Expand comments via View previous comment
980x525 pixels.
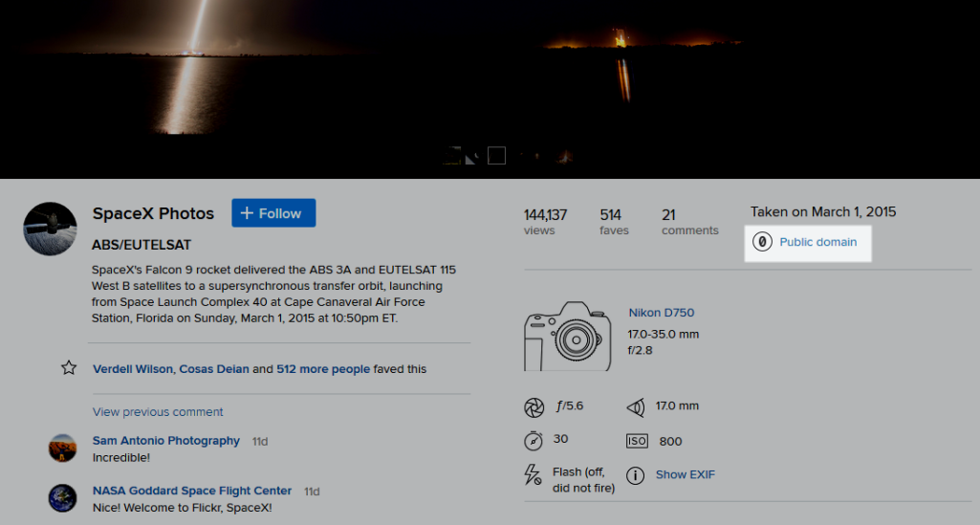[x=158, y=412]
